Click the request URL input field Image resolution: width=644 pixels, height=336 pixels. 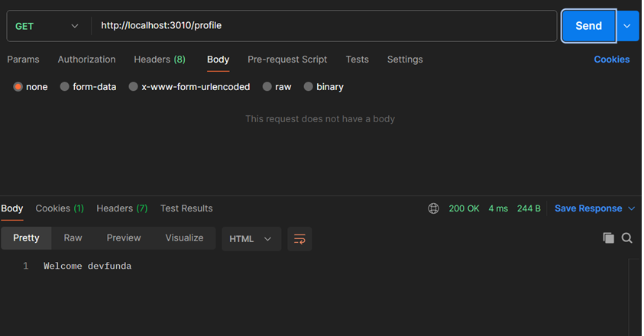tap(325, 26)
